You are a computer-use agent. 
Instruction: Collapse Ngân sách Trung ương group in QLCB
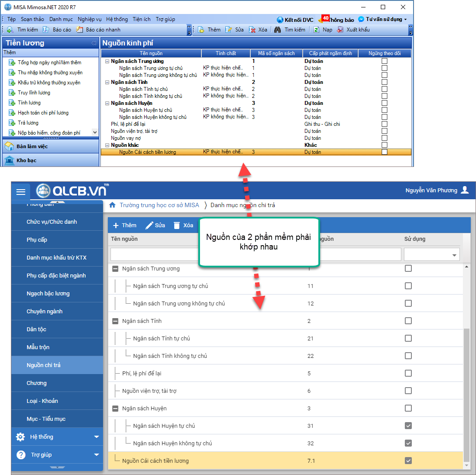(115, 268)
